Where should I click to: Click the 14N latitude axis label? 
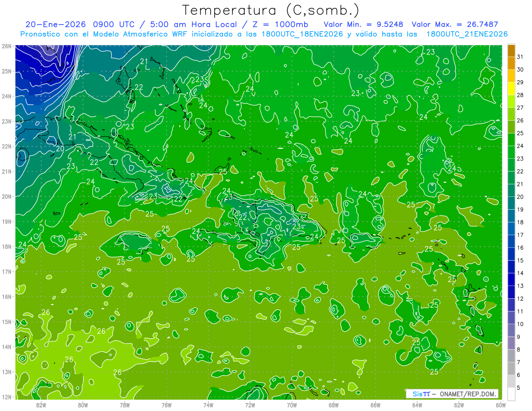7,347
